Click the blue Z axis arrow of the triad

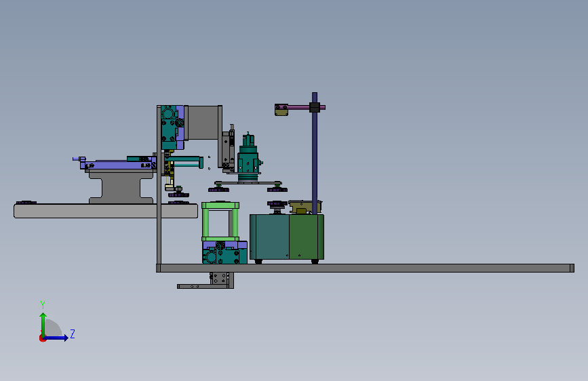[x=57, y=338]
